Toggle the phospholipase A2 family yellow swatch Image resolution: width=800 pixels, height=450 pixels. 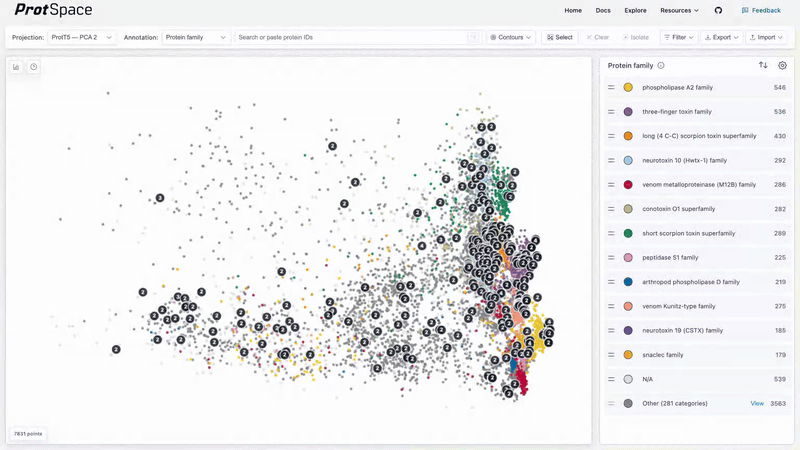(628, 87)
